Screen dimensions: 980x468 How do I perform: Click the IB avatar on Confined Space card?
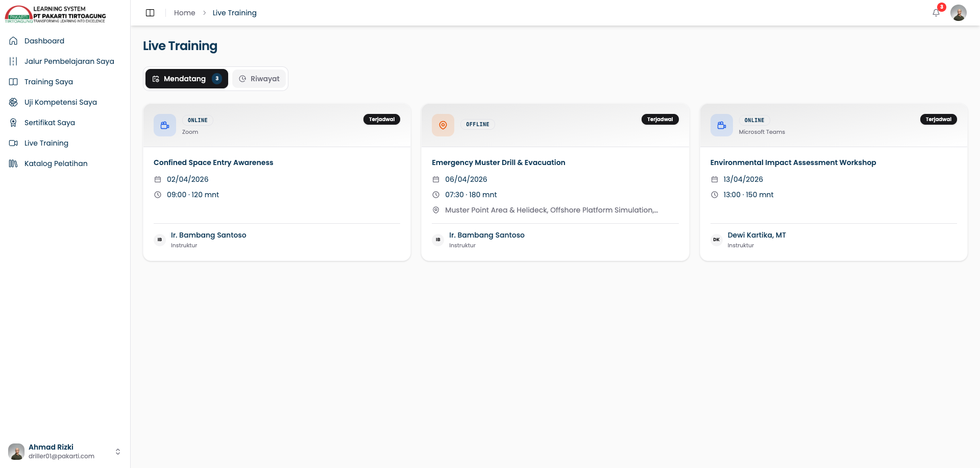tap(160, 240)
